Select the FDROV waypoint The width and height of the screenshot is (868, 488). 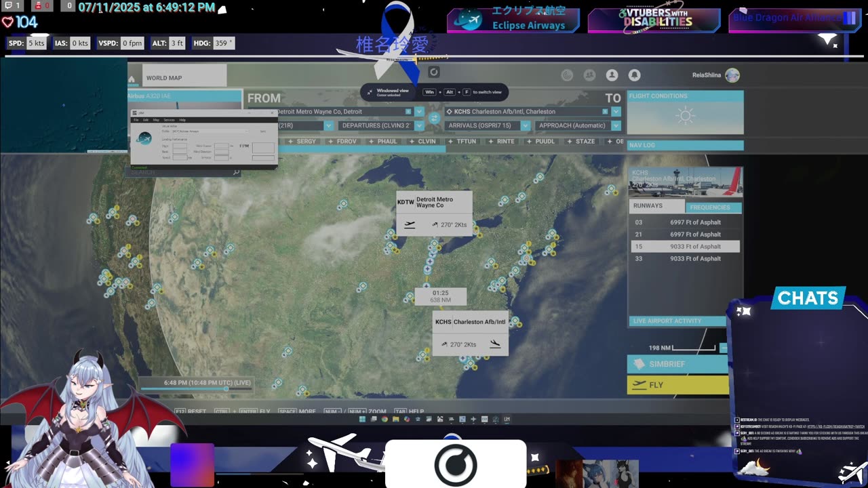[x=343, y=142]
